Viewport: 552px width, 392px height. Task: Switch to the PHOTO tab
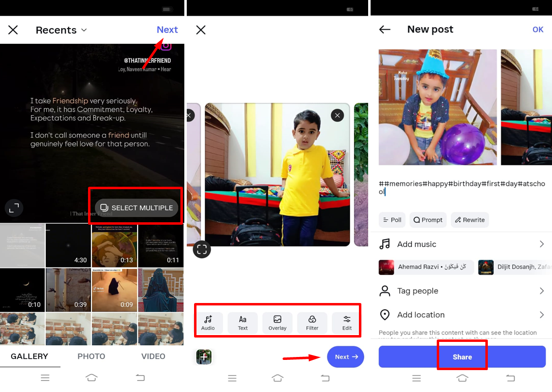pos(91,356)
